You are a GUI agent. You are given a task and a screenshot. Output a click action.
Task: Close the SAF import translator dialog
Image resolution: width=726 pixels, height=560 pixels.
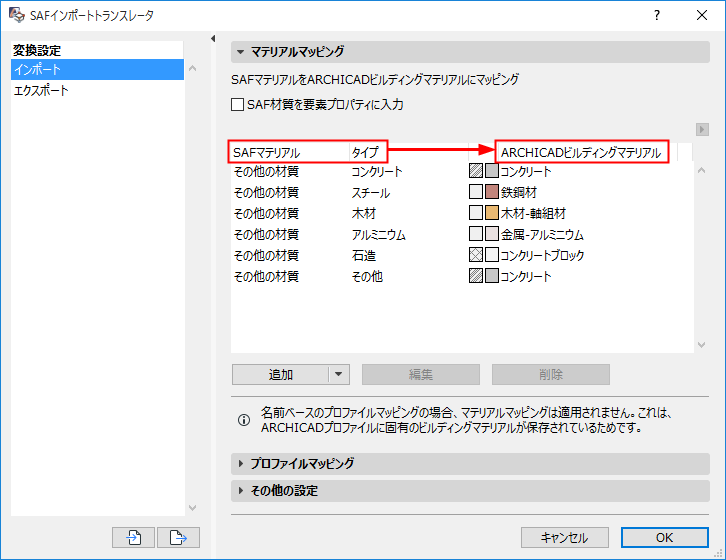702,15
